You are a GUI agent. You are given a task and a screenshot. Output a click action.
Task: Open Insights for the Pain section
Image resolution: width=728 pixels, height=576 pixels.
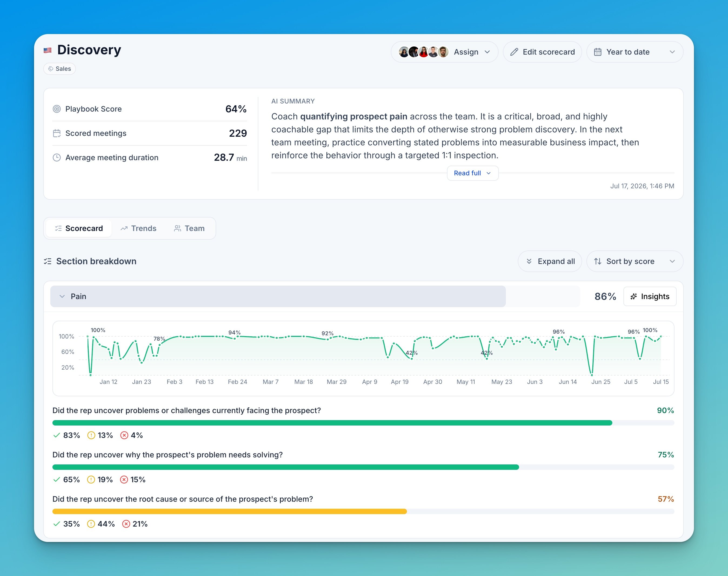(x=650, y=296)
